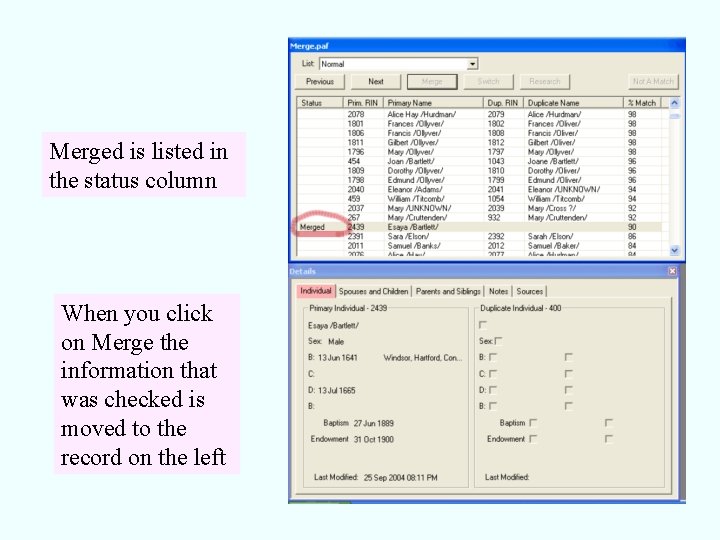Viewport: 720px width, 540px height.
Task: Click duplicate name Joane /Bartlett/
Action: [x=553, y=161]
